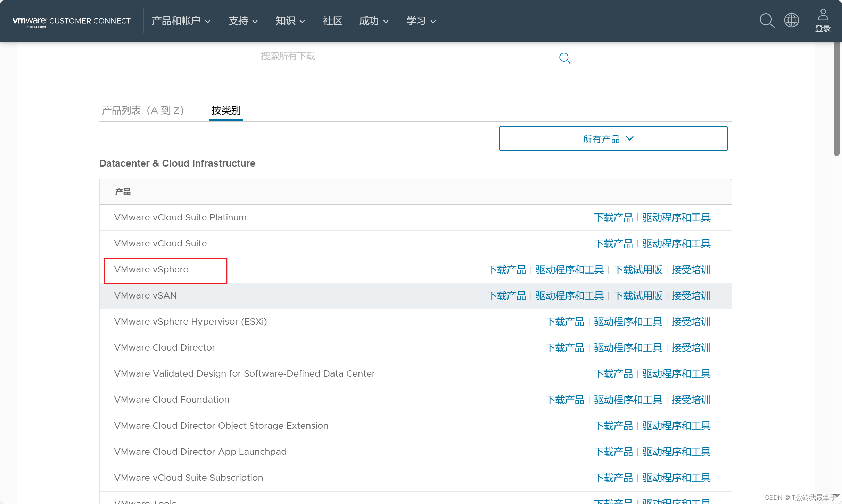Click 接受培训 for VMware Cloud Director
842x504 pixels.
[x=691, y=348]
